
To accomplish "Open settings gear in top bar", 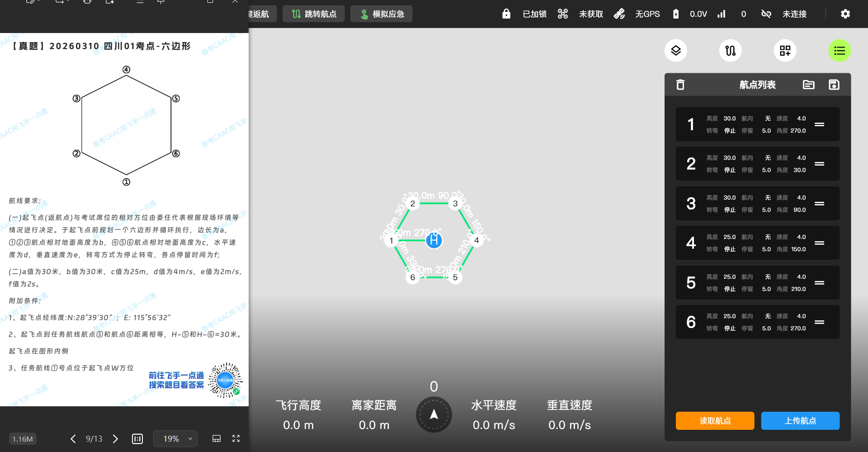I will click(845, 14).
